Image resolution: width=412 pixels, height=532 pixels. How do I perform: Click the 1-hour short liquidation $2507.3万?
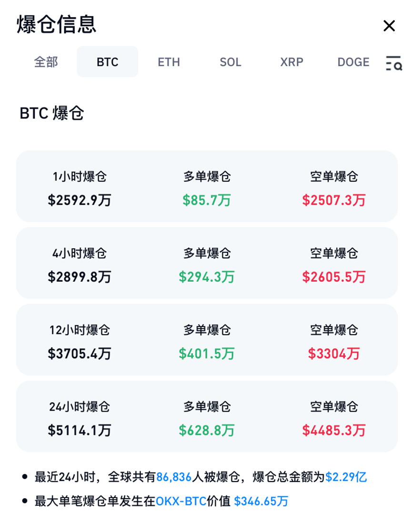334,200
